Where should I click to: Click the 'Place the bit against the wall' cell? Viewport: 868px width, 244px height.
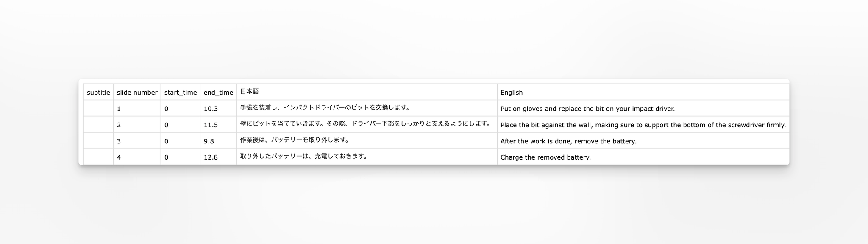[643, 125]
